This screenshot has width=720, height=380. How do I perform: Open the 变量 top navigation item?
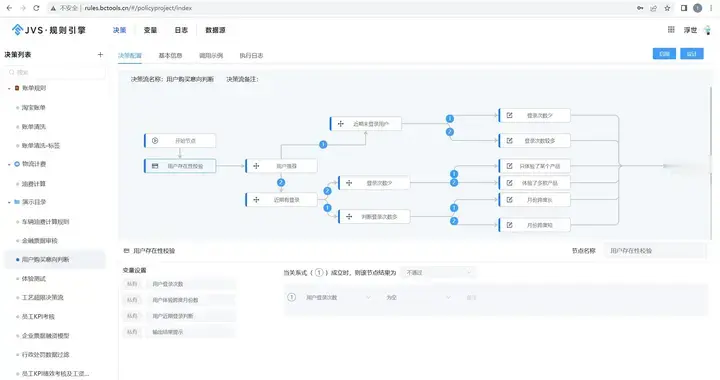click(150, 30)
